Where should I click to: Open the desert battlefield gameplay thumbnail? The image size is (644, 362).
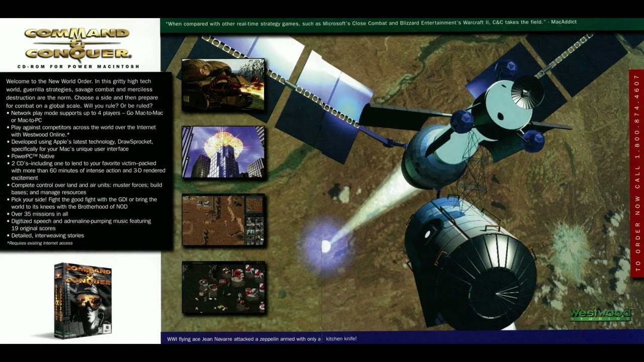pyautogui.click(x=223, y=220)
